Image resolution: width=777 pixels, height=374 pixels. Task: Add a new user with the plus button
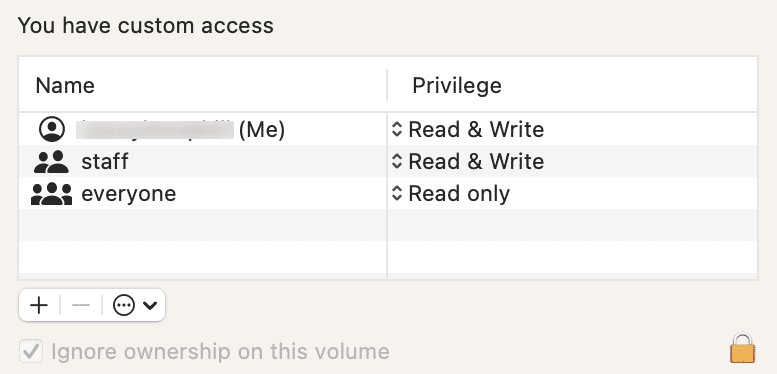pyautogui.click(x=39, y=306)
